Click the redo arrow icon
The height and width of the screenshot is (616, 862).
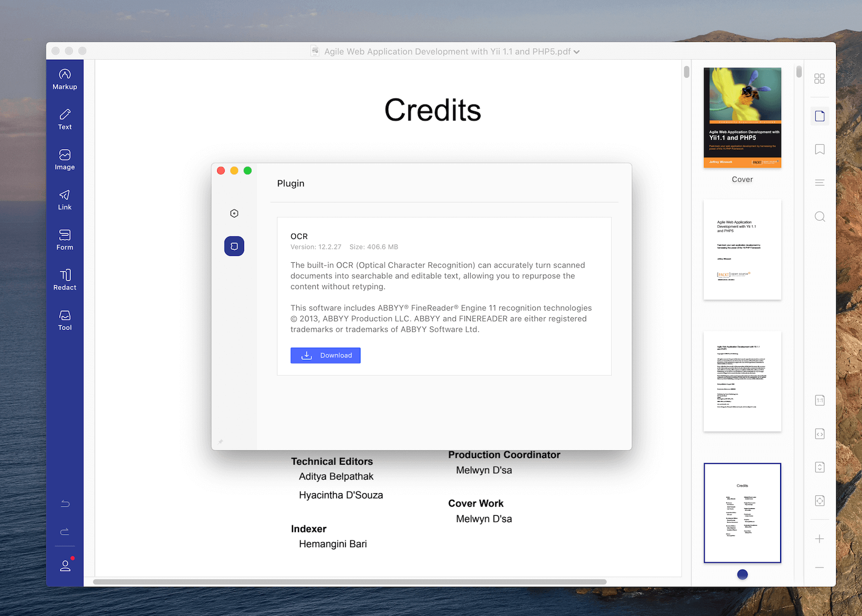(x=65, y=531)
